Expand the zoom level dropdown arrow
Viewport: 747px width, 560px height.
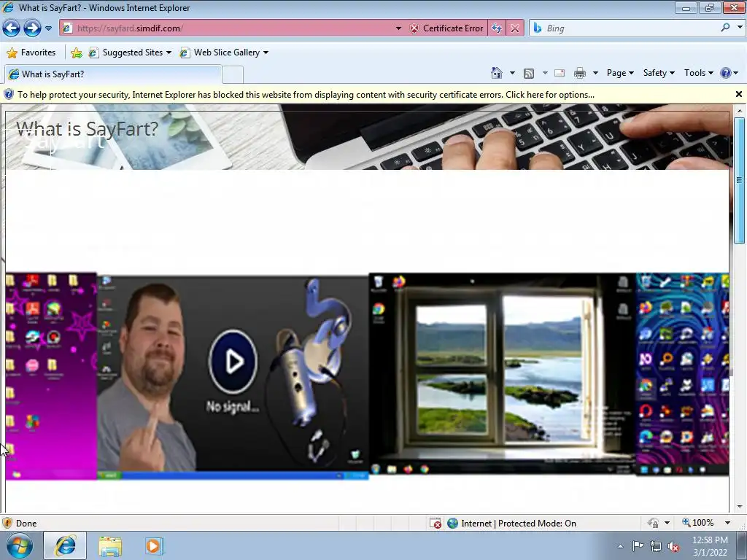pyautogui.click(x=727, y=523)
